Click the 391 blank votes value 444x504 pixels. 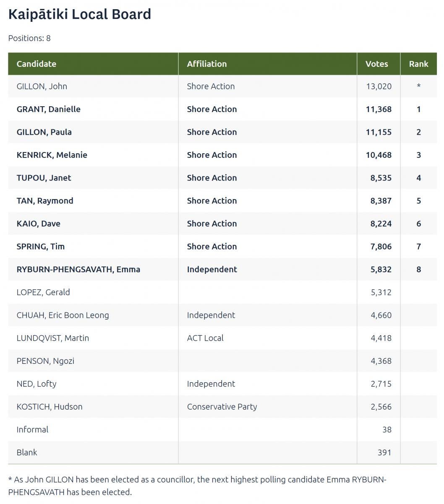[384, 453]
